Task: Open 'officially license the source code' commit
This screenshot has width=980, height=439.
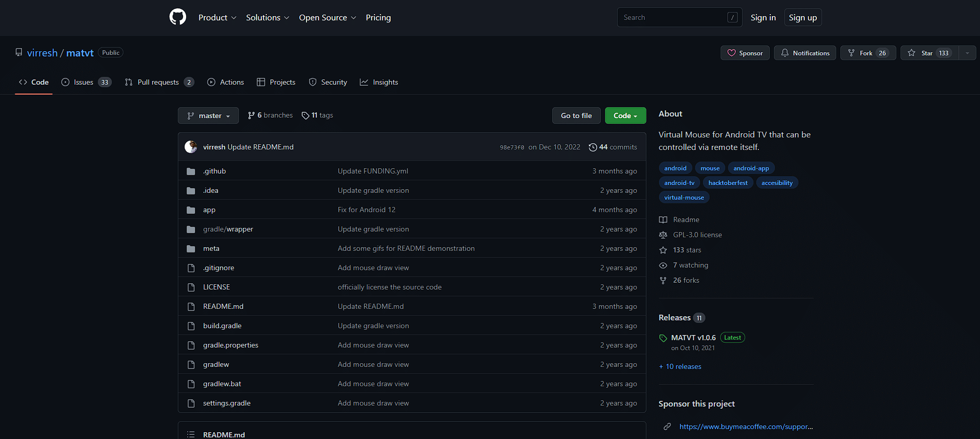Action: 390,287
